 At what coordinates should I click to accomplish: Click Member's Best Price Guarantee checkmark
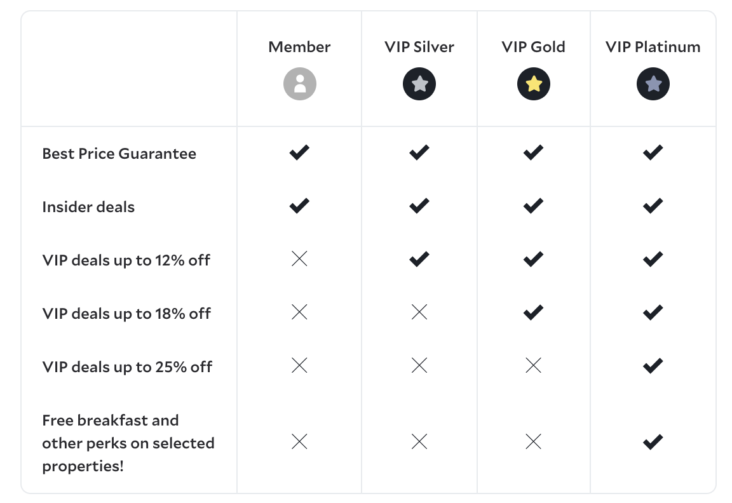pyautogui.click(x=299, y=153)
